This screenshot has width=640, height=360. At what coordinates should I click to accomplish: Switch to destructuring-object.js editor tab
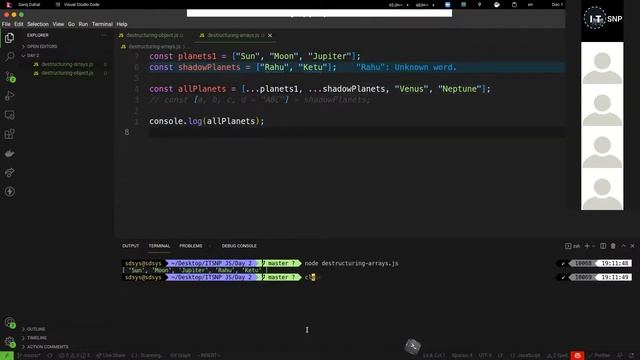[x=151, y=36]
